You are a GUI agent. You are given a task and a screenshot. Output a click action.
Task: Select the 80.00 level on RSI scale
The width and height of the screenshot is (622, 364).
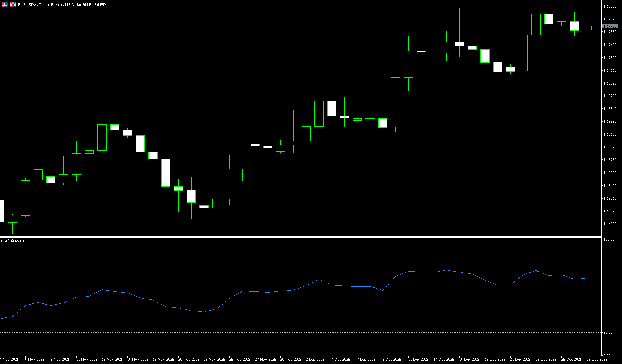click(x=608, y=261)
